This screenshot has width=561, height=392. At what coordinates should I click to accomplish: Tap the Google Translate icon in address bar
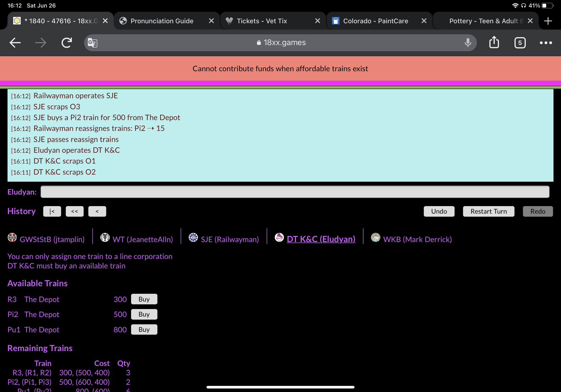[92, 43]
